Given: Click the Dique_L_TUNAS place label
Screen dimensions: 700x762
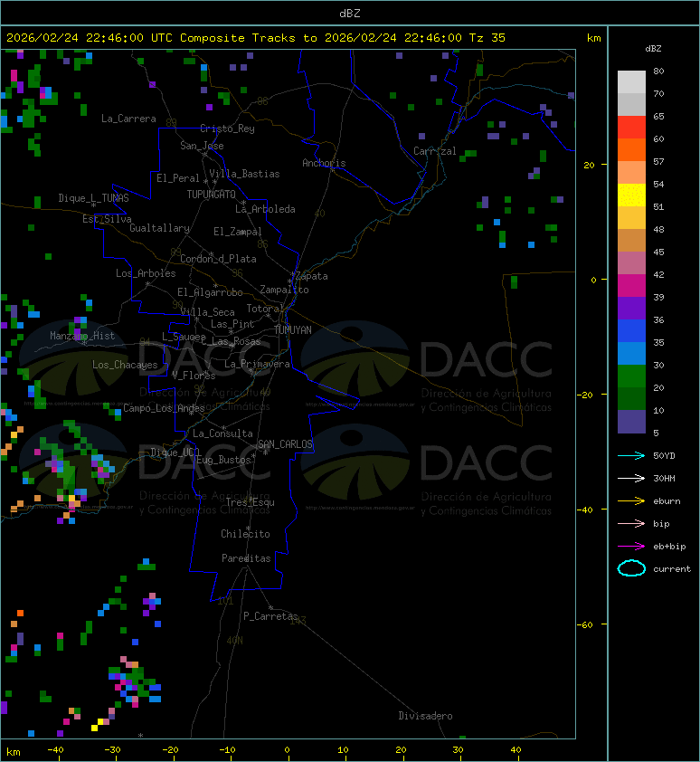Looking at the screenshot, I should [x=93, y=198].
